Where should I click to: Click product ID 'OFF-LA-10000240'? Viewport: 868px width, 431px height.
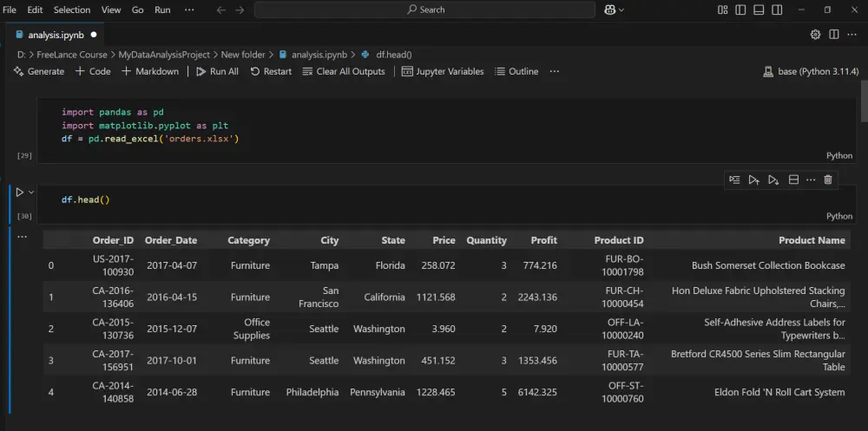point(622,329)
